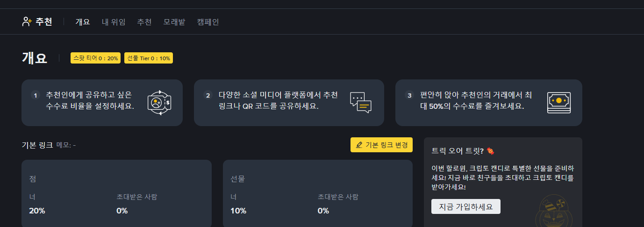The height and width of the screenshot is (227, 644).
Task: Click the step 2 number badge
Action: (x=208, y=95)
